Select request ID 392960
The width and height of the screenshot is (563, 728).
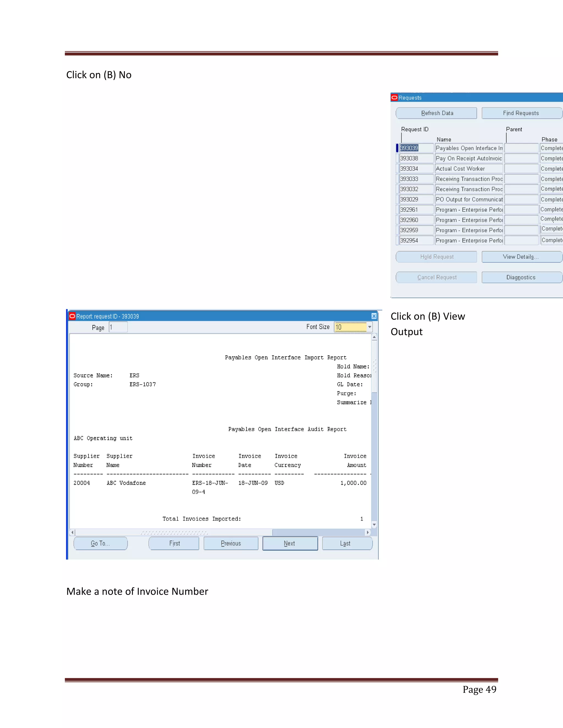point(416,220)
